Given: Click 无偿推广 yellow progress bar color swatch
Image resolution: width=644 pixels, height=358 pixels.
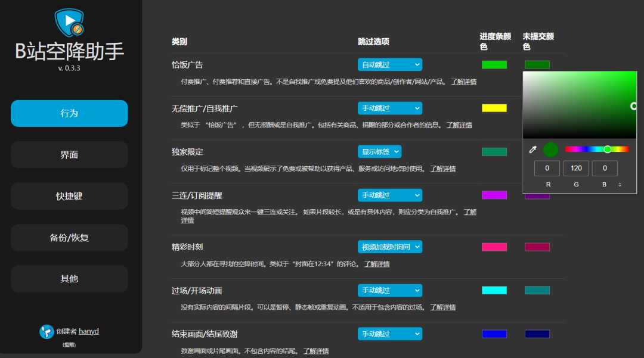Looking at the screenshot, I should (494, 108).
